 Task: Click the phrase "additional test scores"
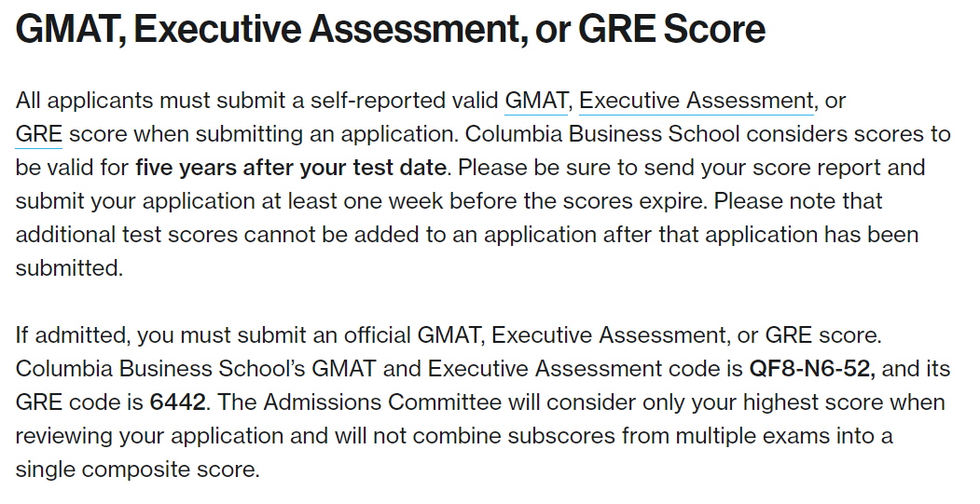click(126, 235)
